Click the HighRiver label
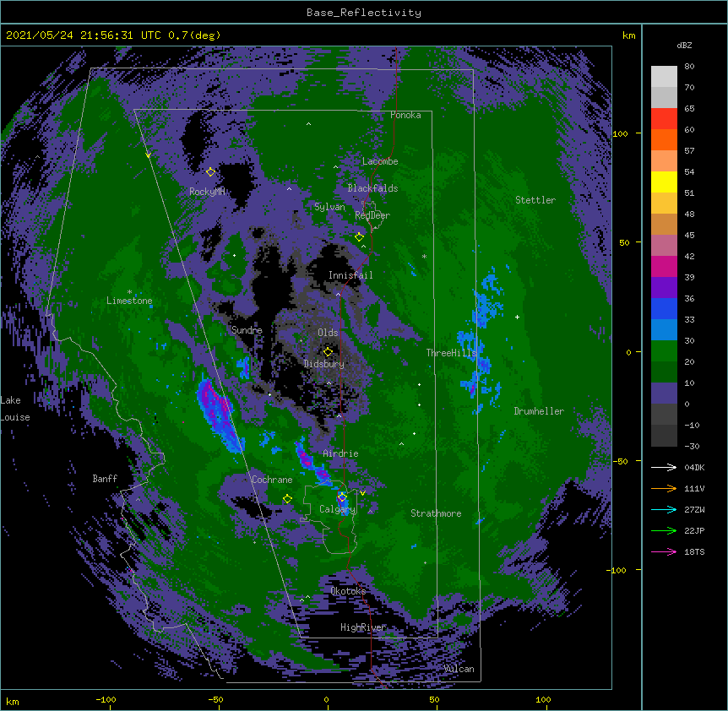 [x=363, y=627]
